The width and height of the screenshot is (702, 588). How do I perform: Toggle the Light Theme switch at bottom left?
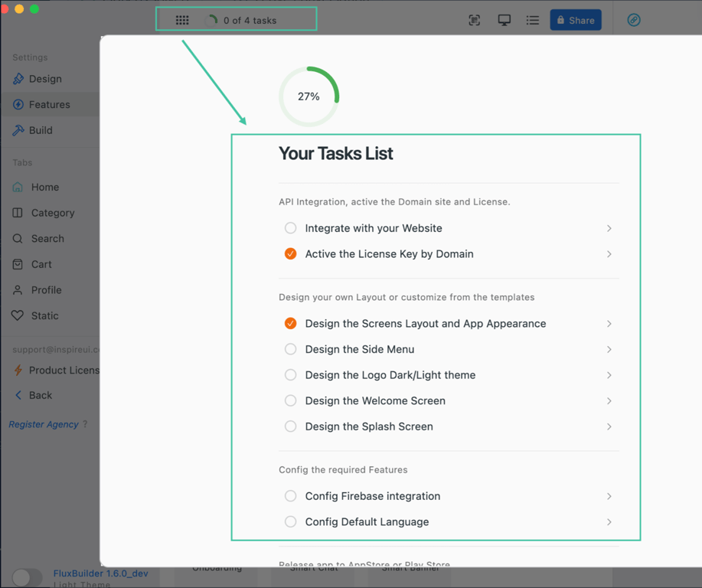(x=27, y=577)
